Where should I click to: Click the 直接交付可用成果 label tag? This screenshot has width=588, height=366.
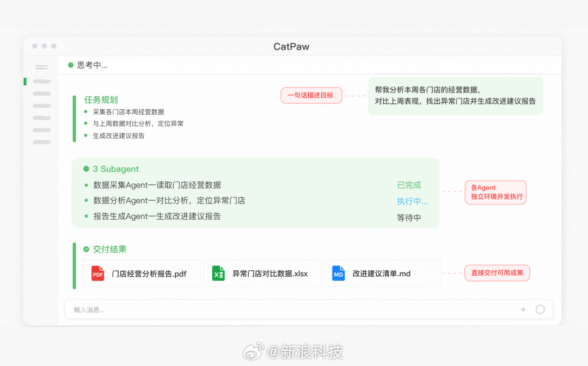497,273
